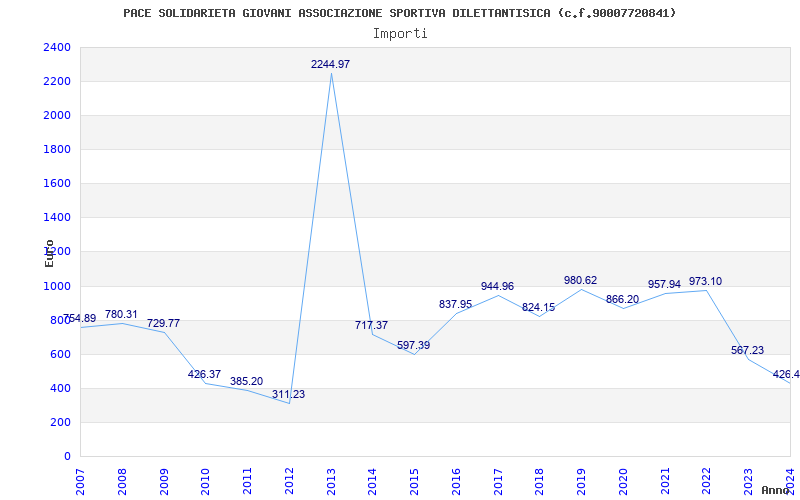Screen dimensions: 800x500
Task: Select the 2017 x-axis year label
Action: pos(498,481)
